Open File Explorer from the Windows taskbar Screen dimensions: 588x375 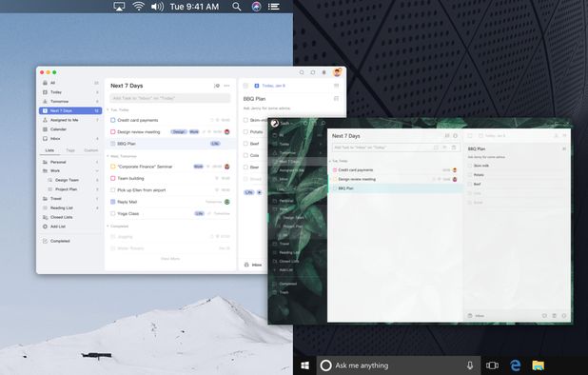click(x=539, y=365)
